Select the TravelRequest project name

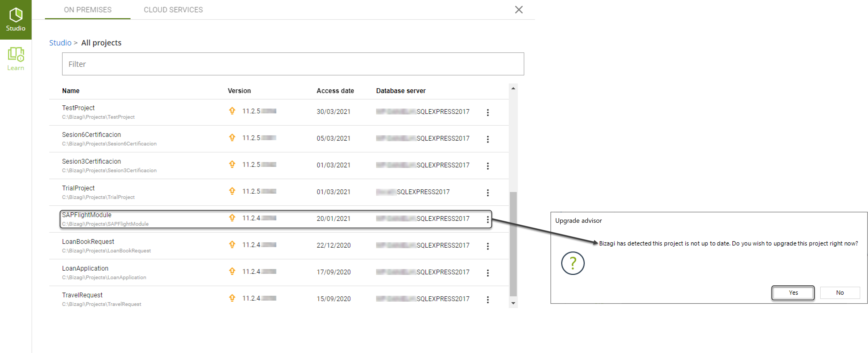click(82, 295)
